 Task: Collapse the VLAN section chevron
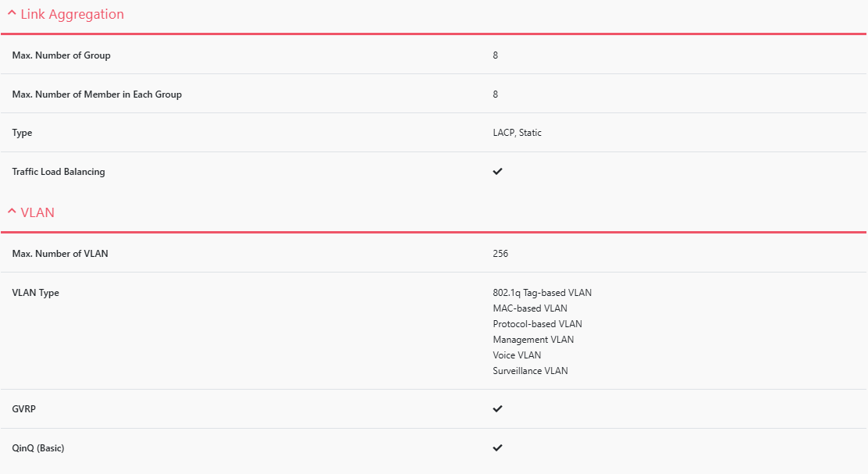pos(12,212)
